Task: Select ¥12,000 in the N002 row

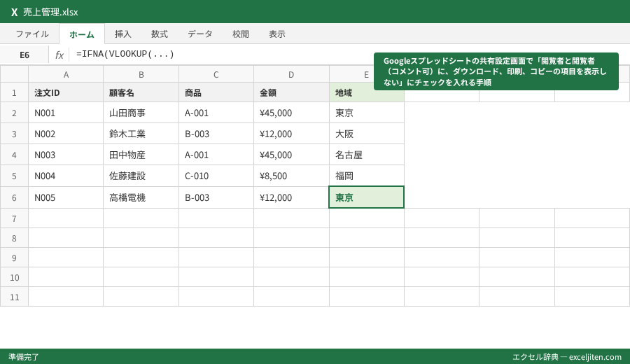Action: pyautogui.click(x=291, y=134)
